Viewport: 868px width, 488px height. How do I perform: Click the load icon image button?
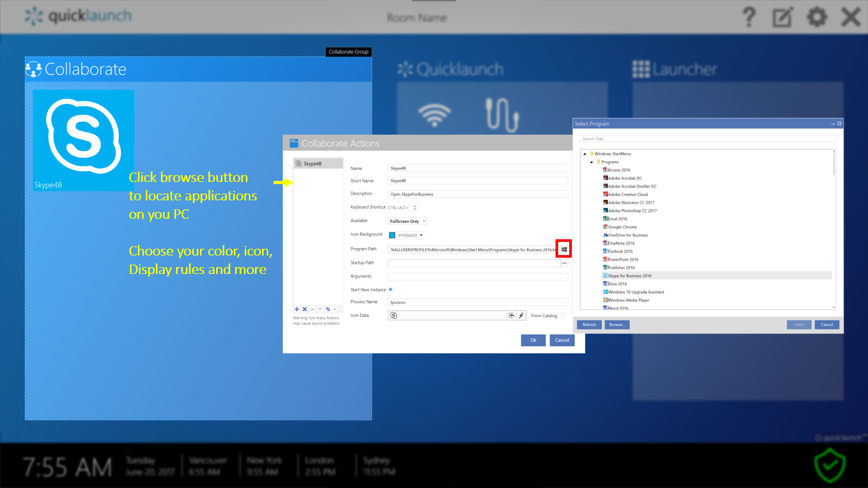click(511, 316)
